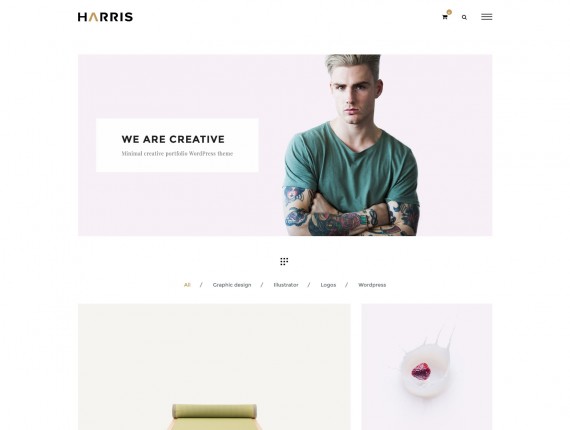570x430 pixels.
Task: Click the search magnifier icon
Action: pos(464,17)
